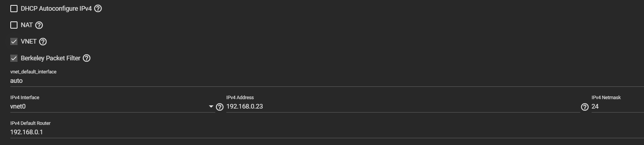Viewport: 644px width, 145px height.
Task: Disable the Berkeley Packet Filter checkbox
Action: coord(14,58)
